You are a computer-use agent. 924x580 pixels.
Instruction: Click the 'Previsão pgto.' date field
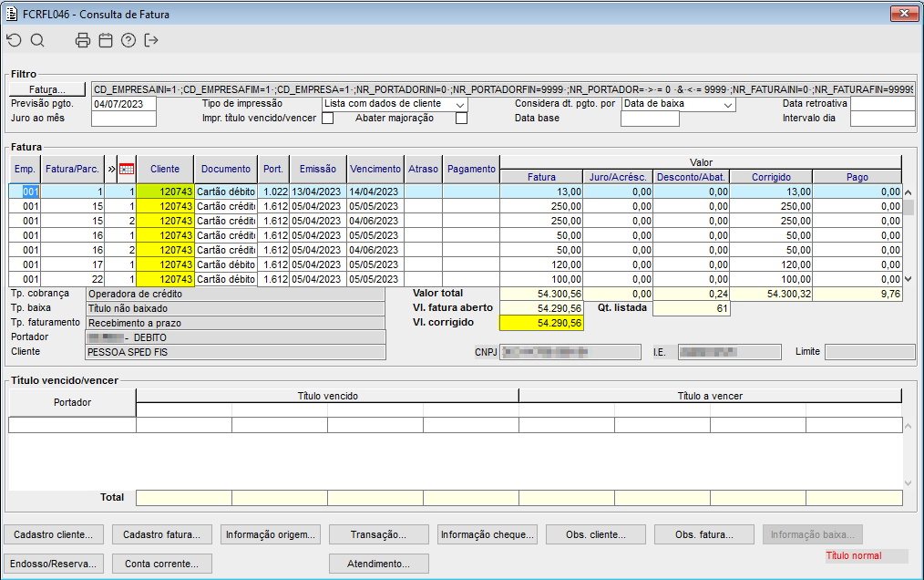pos(124,104)
